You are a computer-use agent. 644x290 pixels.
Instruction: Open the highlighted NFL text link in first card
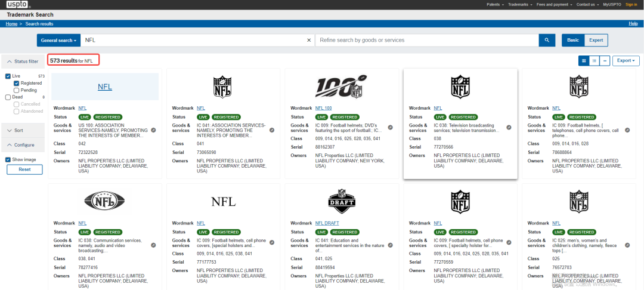coord(105,87)
